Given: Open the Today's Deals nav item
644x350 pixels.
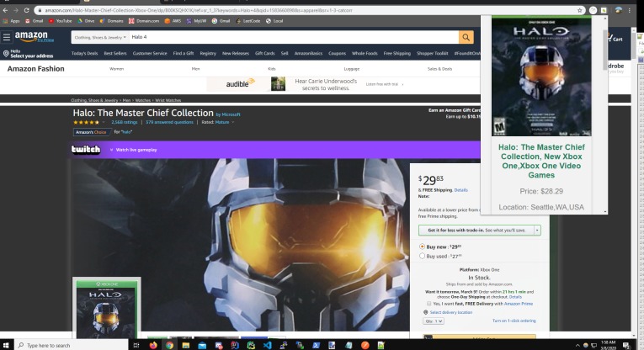Looking at the screenshot, I should (85, 53).
